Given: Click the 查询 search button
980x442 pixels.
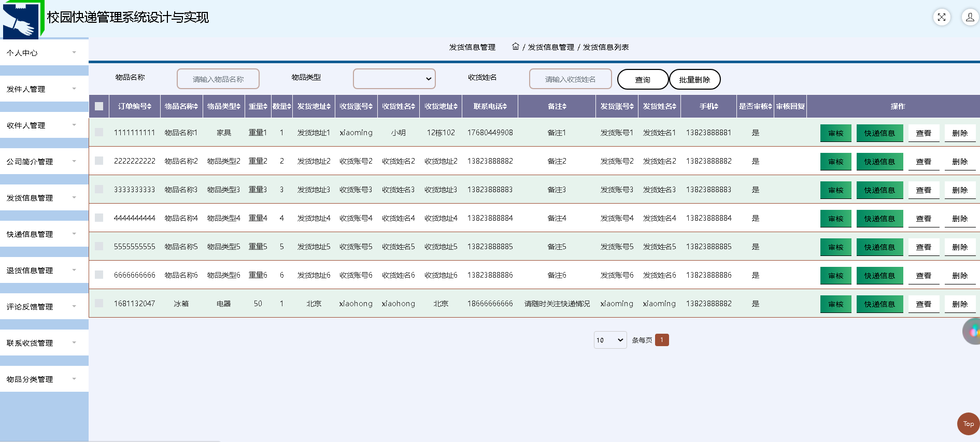Looking at the screenshot, I should 643,79.
